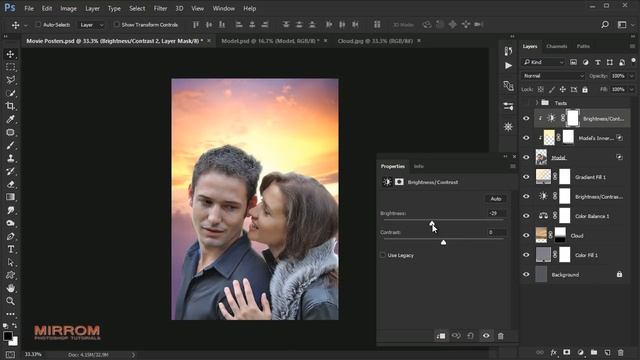The image size is (640, 360).
Task: Open the Fill value dropdown
Action: tap(632, 89)
